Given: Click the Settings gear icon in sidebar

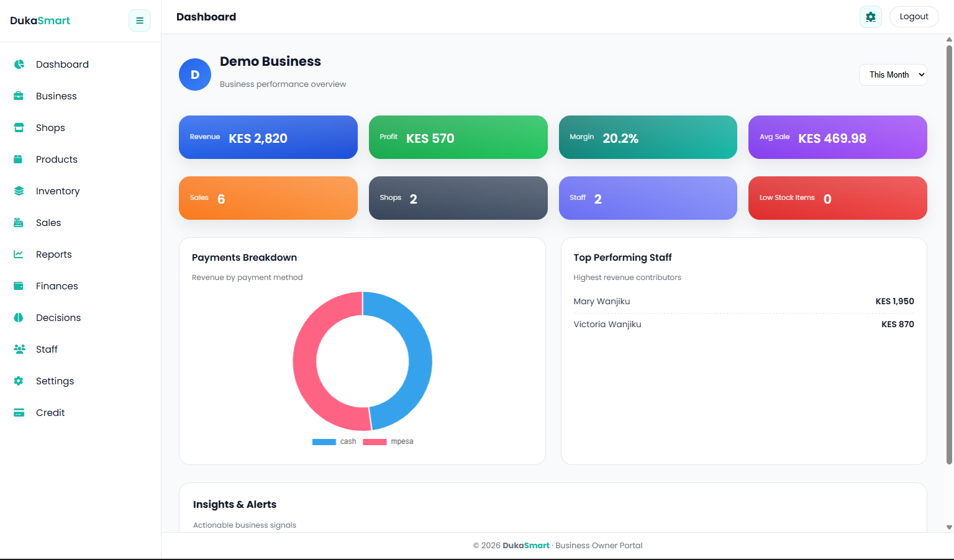Looking at the screenshot, I should tap(19, 381).
